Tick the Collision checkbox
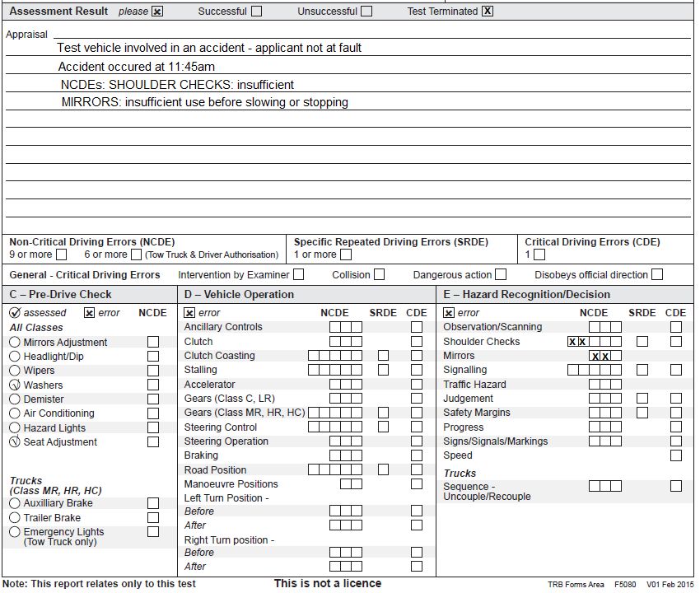This screenshot has width=700, height=593. point(379,274)
